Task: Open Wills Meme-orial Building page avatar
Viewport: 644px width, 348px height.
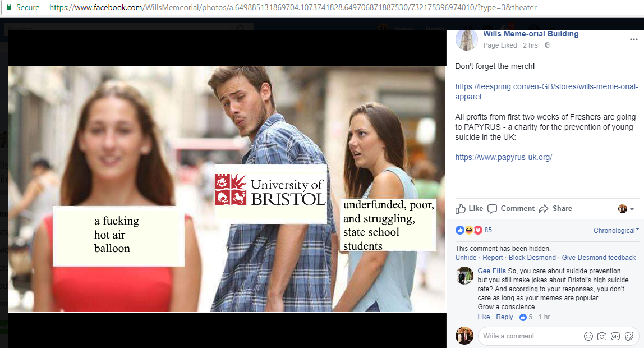Action: pos(467,39)
